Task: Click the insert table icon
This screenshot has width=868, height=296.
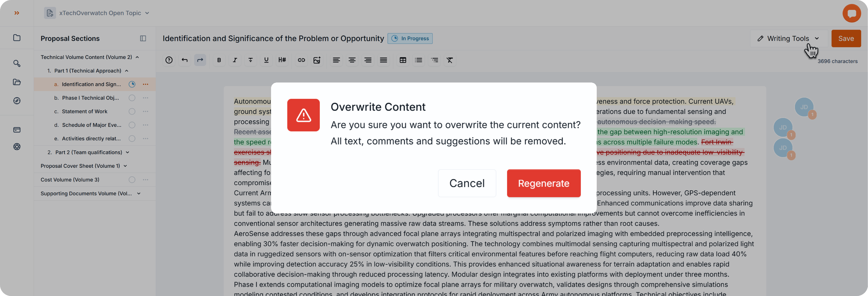Action: [x=403, y=60]
